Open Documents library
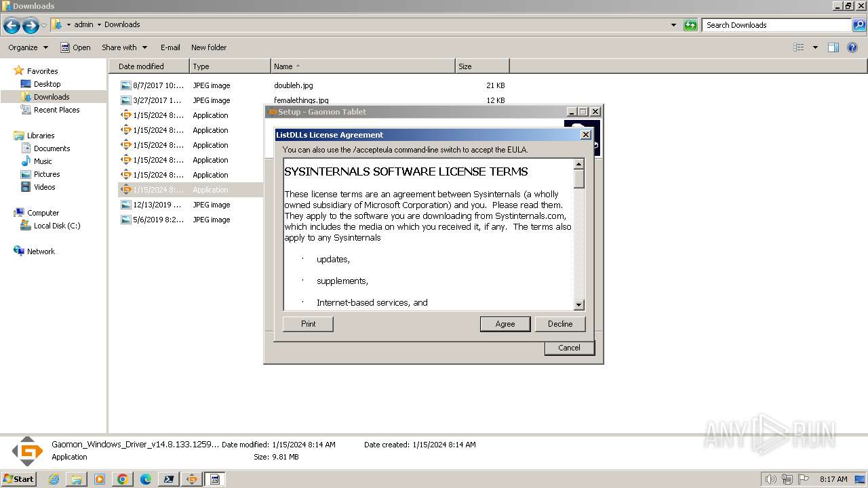 click(x=52, y=148)
